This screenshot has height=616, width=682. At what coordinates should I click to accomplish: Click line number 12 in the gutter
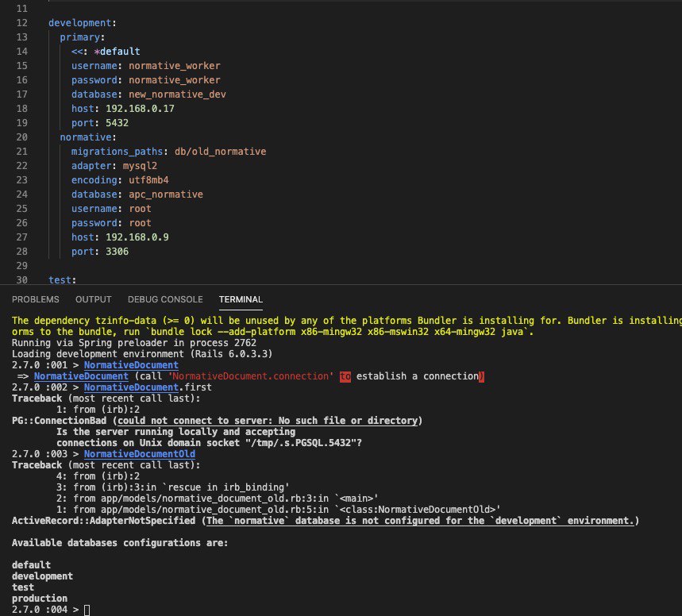click(21, 22)
